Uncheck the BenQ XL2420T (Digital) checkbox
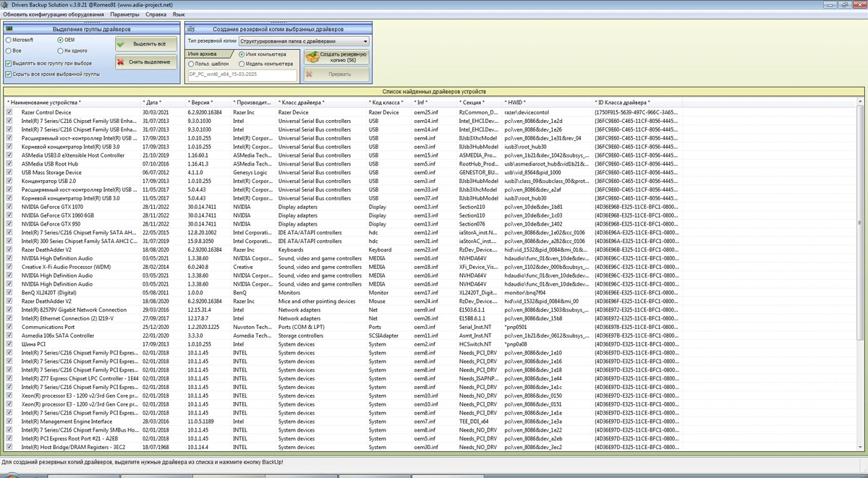This screenshot has height=478, width=868. (9, 293)
